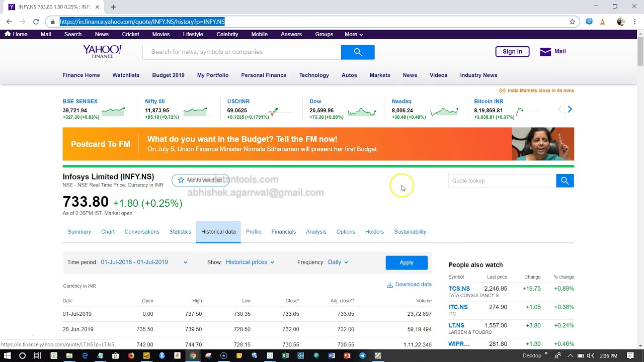644x362 pixels.
Task: Open Word from the taskbar
Action: pos(332,355)
